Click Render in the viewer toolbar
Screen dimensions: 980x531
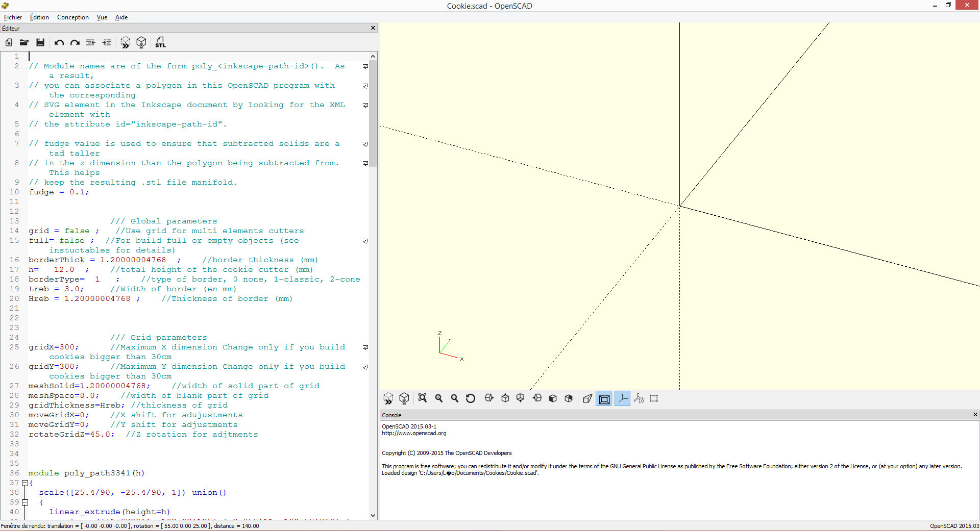click(404, 398)
